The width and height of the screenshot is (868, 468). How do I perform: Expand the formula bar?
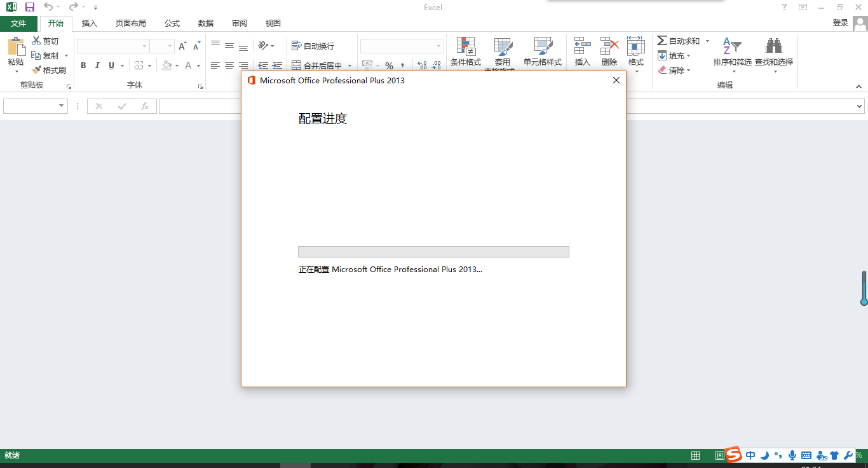[860, 106]
